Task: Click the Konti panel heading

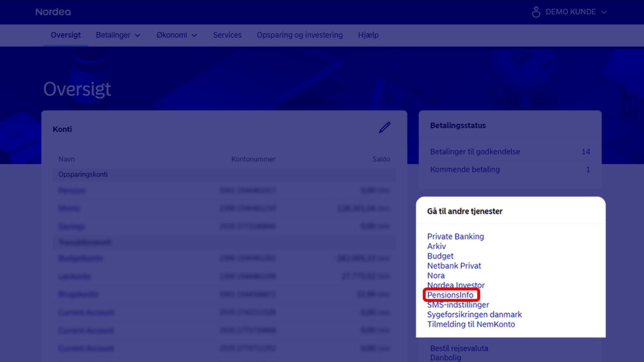Action: click(62, 129)
